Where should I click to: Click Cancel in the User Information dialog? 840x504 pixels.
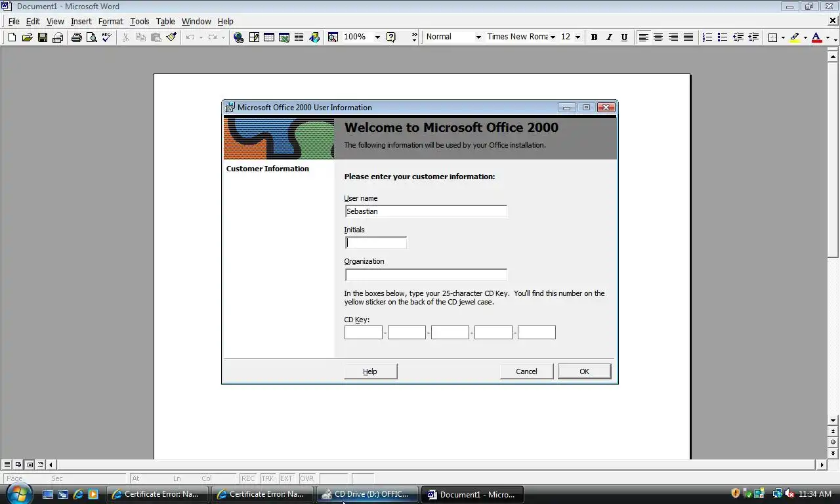[x=526, y=371]
